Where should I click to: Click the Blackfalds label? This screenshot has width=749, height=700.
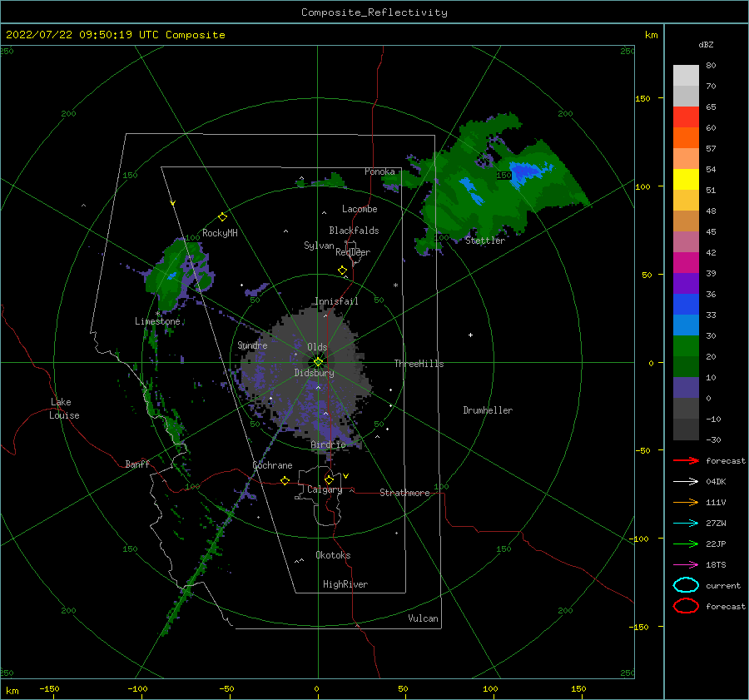click(354, 231)
